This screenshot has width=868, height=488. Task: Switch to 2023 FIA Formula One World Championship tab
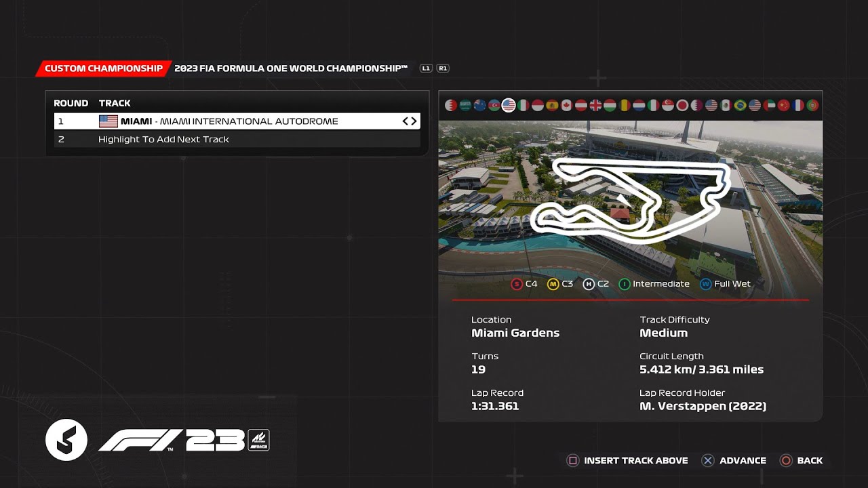291,68
